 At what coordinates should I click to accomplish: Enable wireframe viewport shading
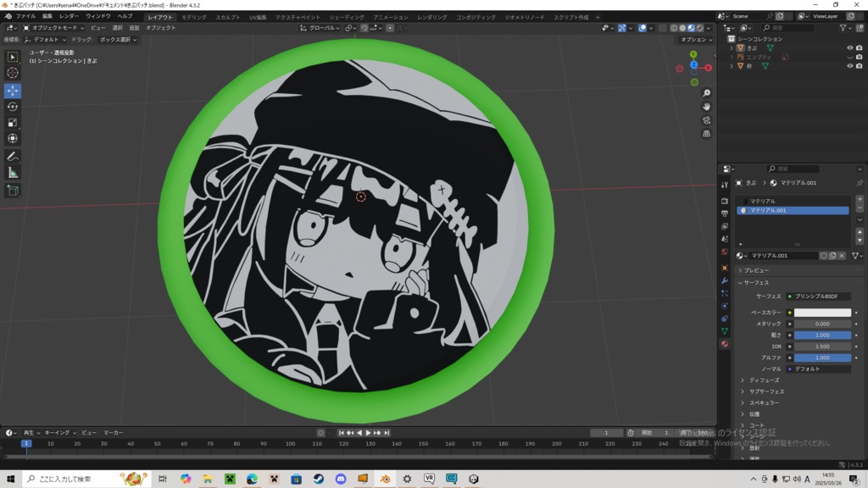pyautogui.click(x=674, y=28)
